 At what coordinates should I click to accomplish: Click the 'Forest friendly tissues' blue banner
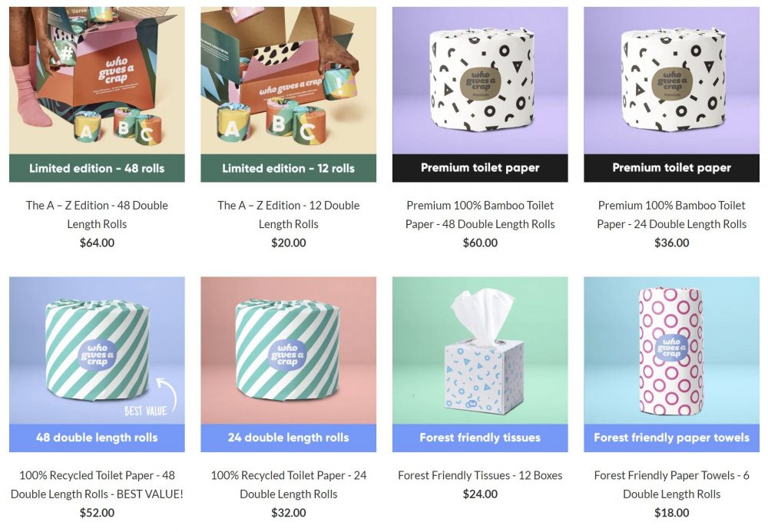click(x=480, y=438)
